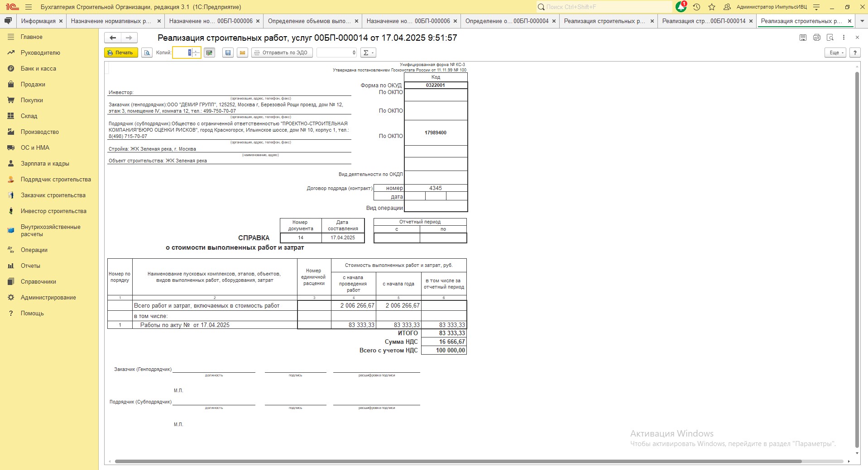This screenshot has width=868, height=470.
Task: Switch to Определение объемов выпо... tab
Action: click(x=309, y=21)
